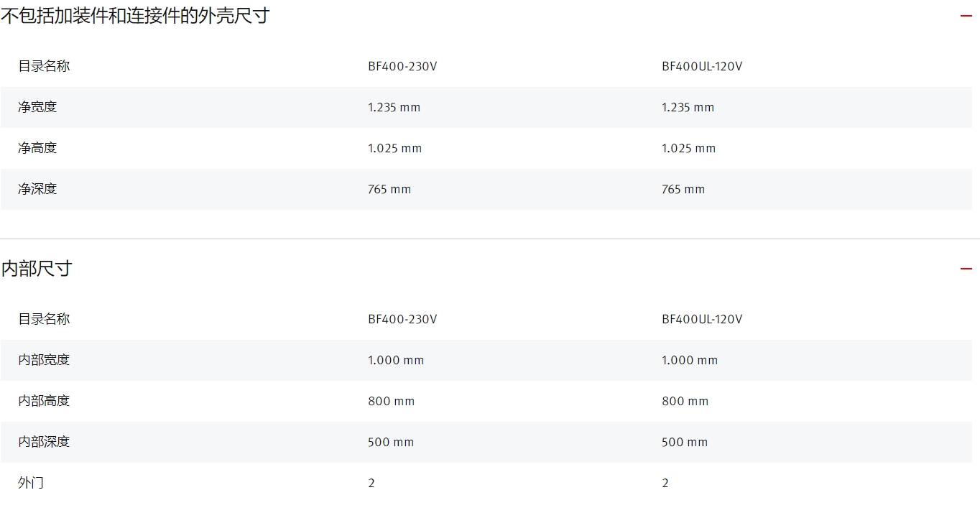This screenshot has height=513, width=980.
Task: Collapse the 内部尺寸 section minus icon
Action: tap(966, 269)
